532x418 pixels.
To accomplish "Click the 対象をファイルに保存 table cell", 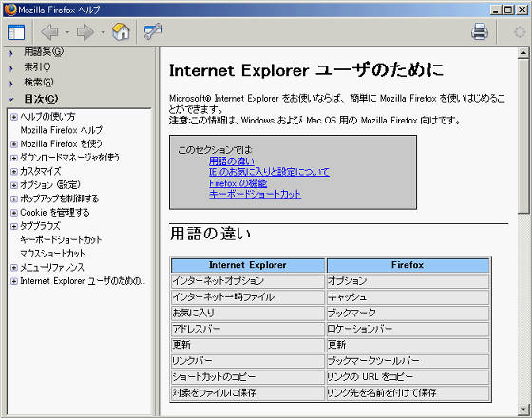I will [x=248, y=393].
